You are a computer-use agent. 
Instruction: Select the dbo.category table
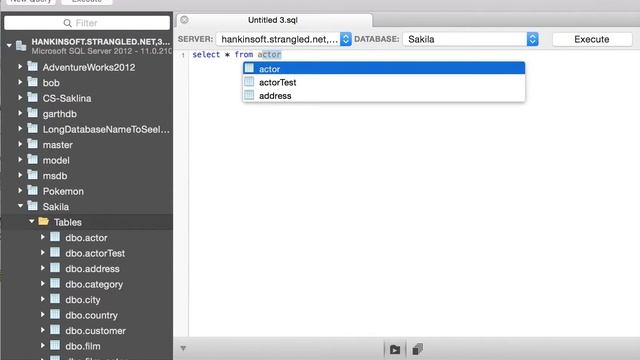(x=94, y=284)
